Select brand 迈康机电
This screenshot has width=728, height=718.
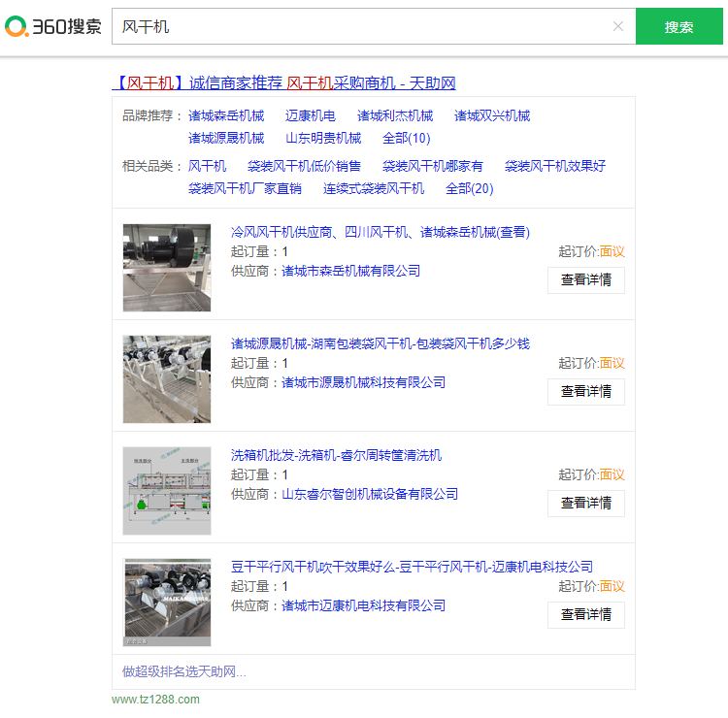point(311,115)
